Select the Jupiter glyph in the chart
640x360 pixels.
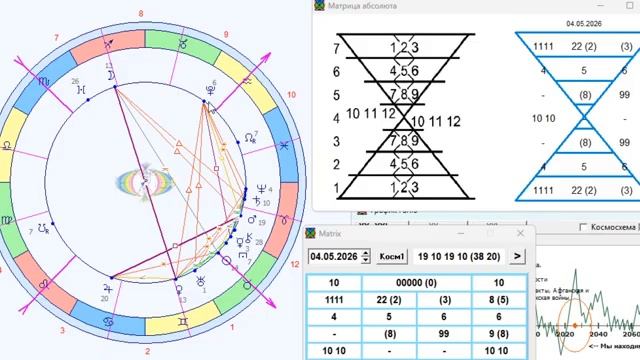(x=108, y=288)
